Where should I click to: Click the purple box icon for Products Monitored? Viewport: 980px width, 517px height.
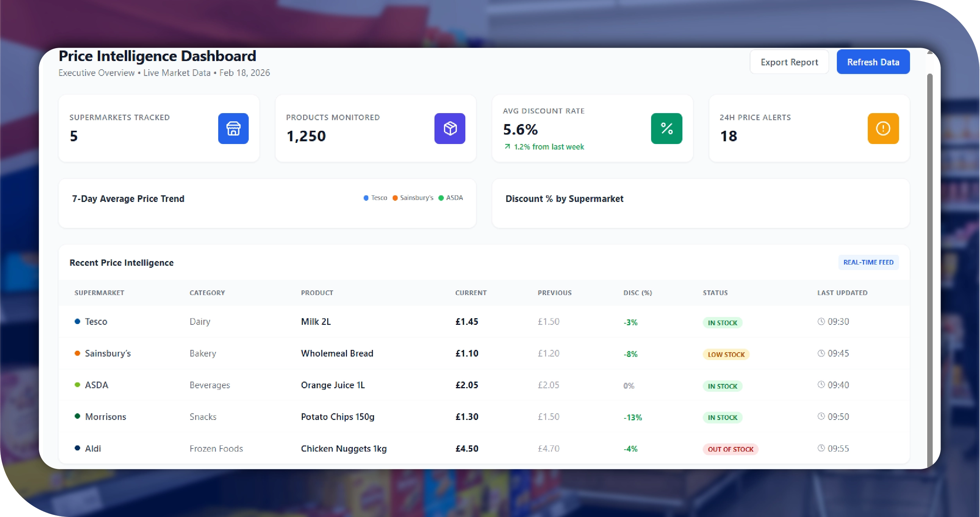[x=450, y=128]
